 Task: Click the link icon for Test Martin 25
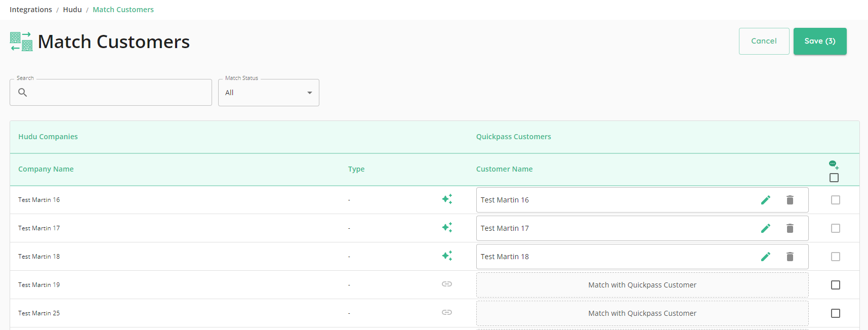[x=447, y=312]
